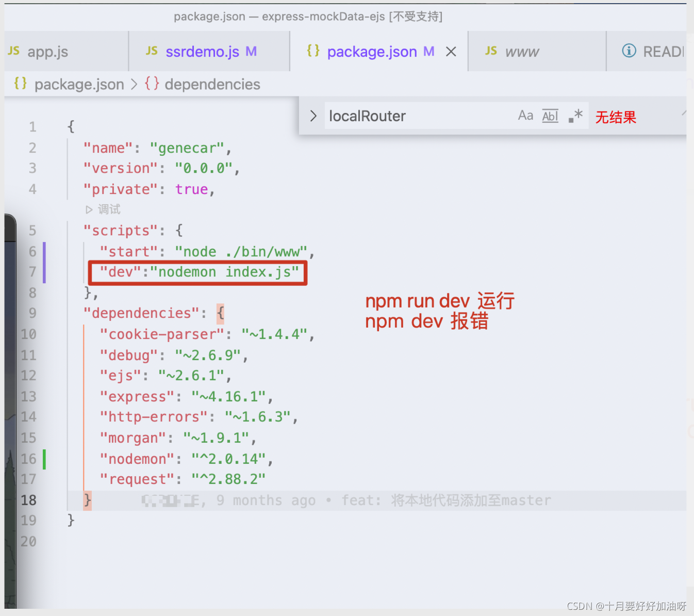
Task: Click the "^2.0.14" nodemon version
Action: click(228, 460)
